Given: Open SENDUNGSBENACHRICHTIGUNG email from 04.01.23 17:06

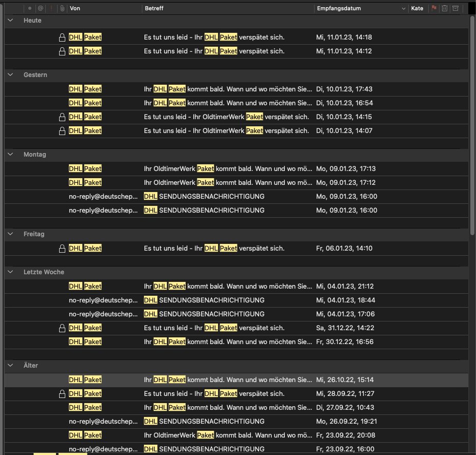Looking at the screenshot, I should (236, 314).
